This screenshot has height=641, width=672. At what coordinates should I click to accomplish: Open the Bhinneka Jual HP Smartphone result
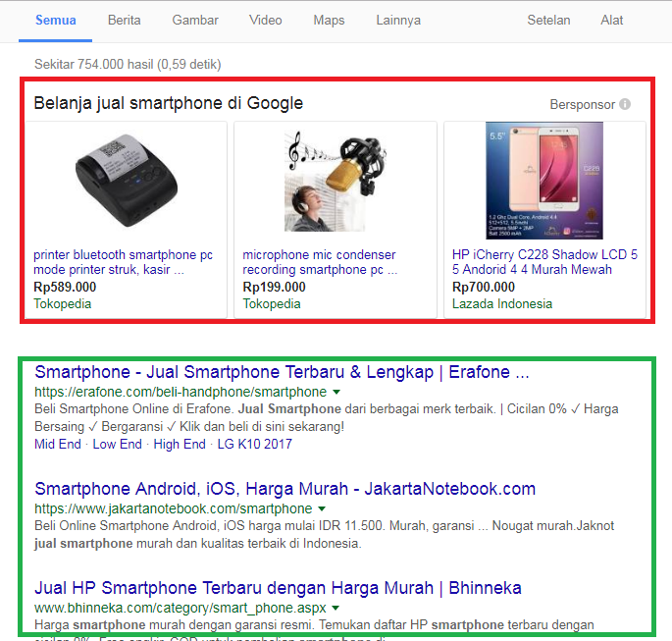click(278, 588)
